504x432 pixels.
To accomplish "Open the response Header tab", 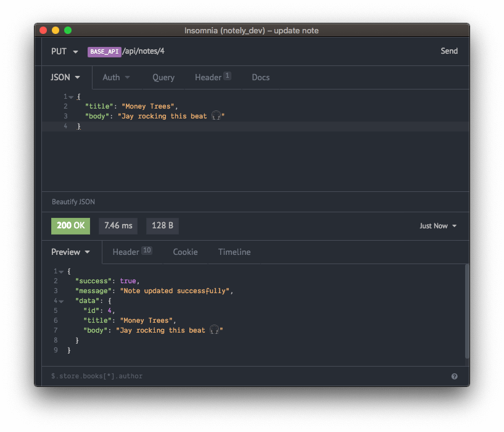I will (131, 252).
